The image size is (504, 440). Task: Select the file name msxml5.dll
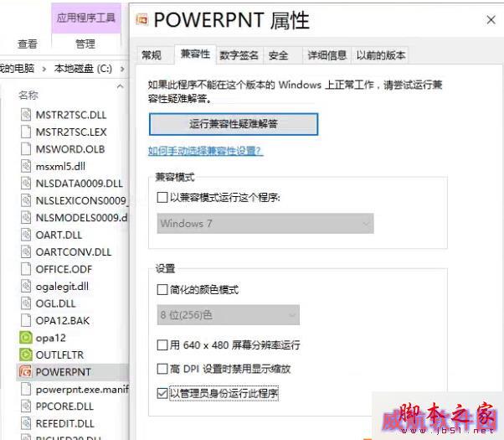[x=60, y=166]
